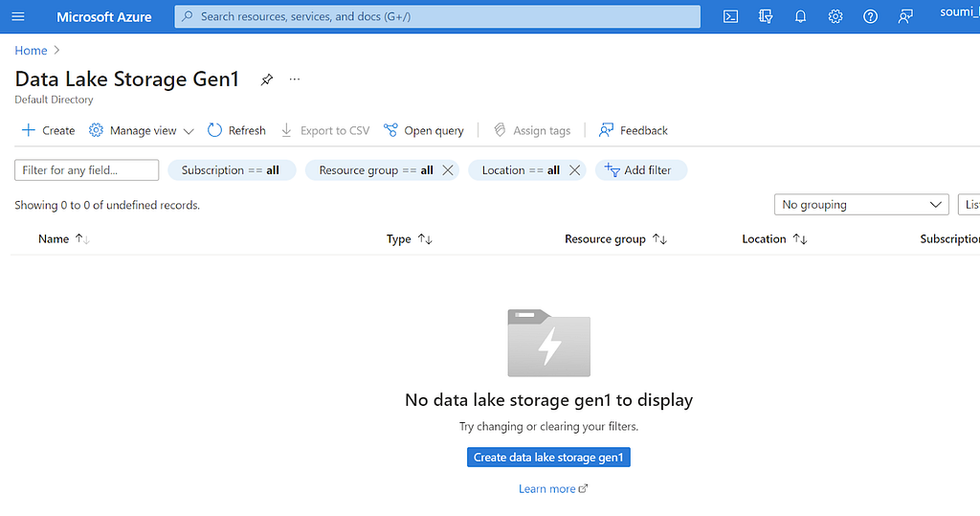Image resolution: width=980 pixels, height=516 pixels.
Task: Click the Subscription column header
Action: point(949,239)
